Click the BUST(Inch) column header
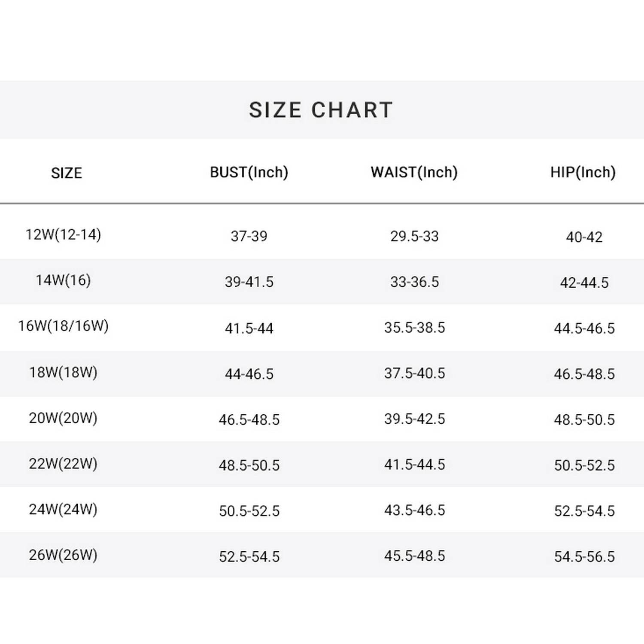The width and height of the screenshot is (644, 644). pyautogui.click(x=249, y=172)
